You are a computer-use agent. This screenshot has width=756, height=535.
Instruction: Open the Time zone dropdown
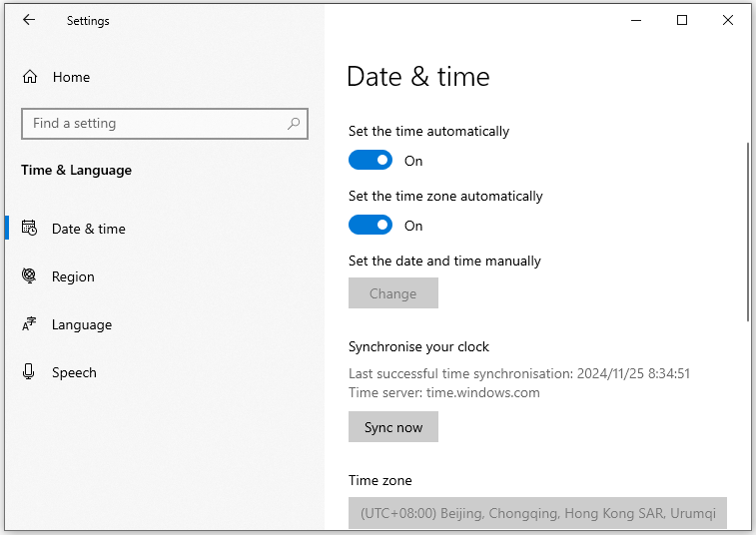click(537, 513)
